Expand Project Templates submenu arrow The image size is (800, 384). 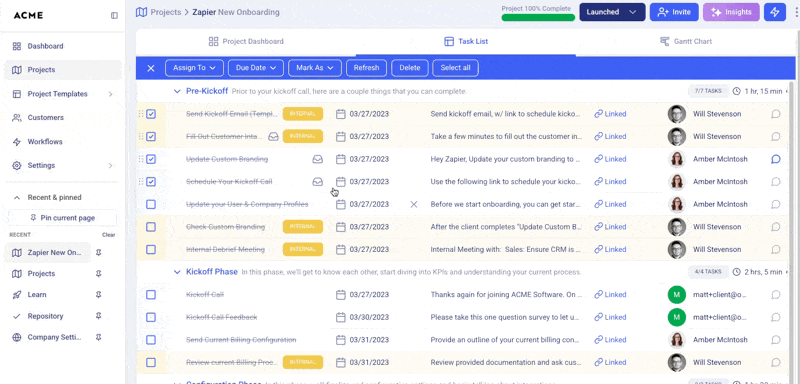click(x=111, y=94)
